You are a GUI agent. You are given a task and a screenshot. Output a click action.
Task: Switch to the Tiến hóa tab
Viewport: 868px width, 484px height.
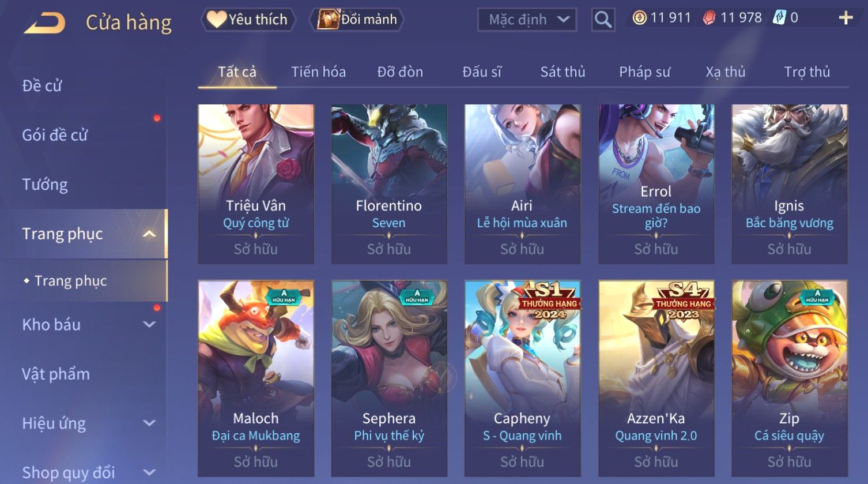pyautogui.click(x=318, y=72)
